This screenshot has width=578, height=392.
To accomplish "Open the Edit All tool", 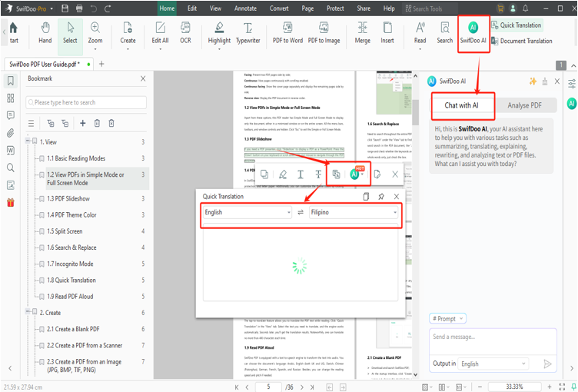I will pos(160,33).
